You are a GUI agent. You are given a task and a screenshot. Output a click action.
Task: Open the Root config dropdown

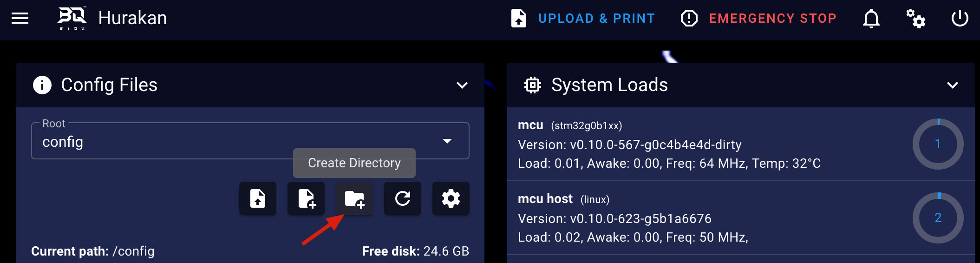tap(250, 141)
